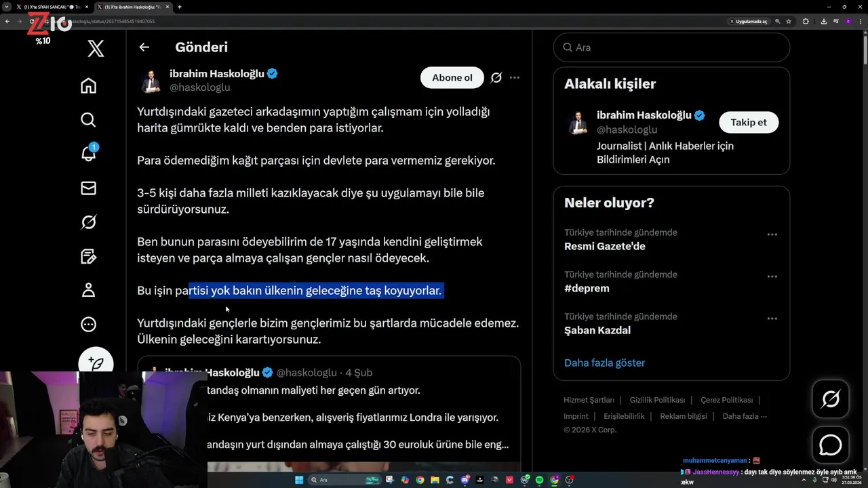Click Uygulamada aç in the address bar
This screenshot has width=868, height=488.
tap(749, 22)
